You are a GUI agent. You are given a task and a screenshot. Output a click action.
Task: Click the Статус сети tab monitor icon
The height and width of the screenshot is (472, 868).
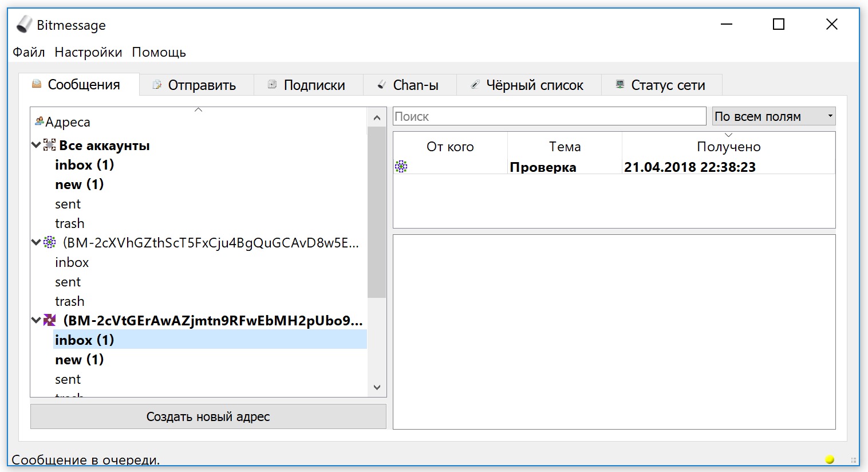pyautogui.click(x=620, y=85)
